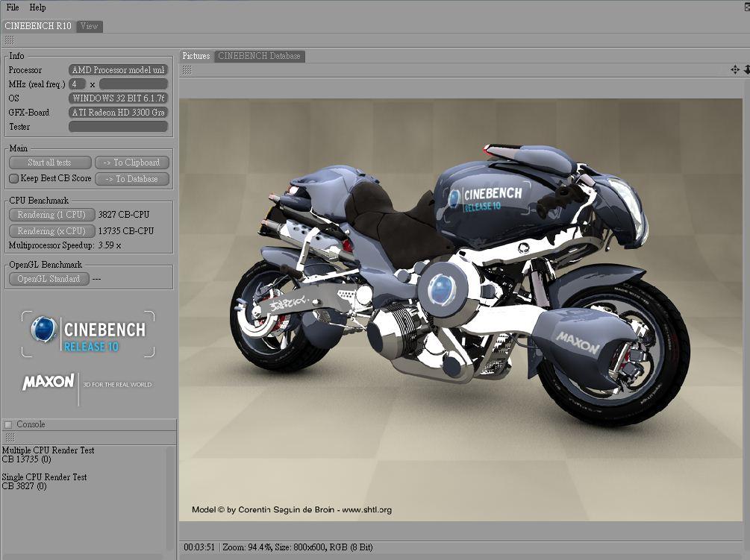Click the 13735 CB-CPU score text
Viewport: 750px width, 560px height.
126,230
